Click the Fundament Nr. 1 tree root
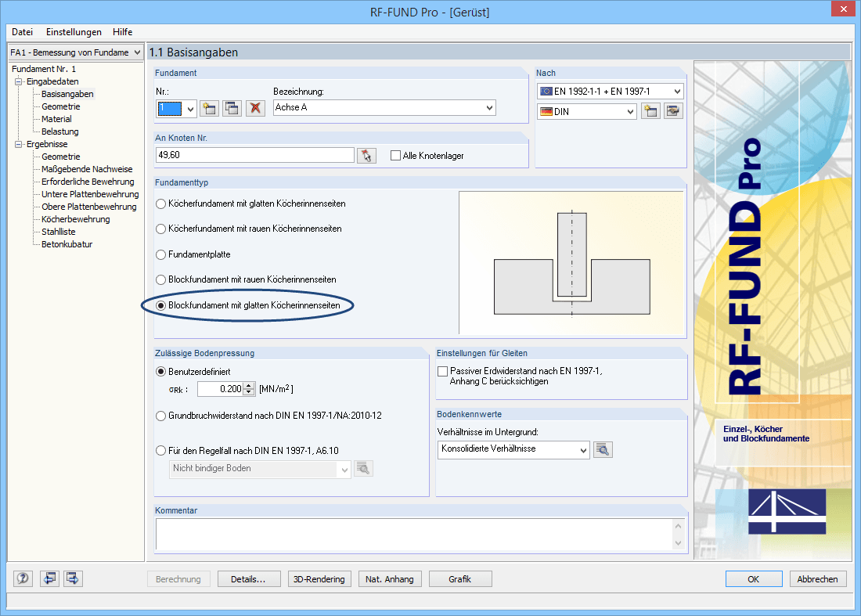 coord(44,69)
